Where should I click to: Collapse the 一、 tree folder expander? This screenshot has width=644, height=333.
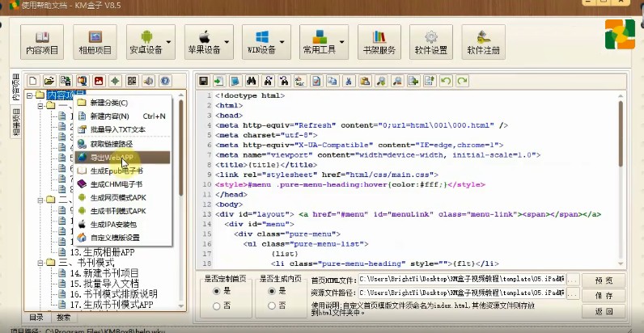(40, 106)
